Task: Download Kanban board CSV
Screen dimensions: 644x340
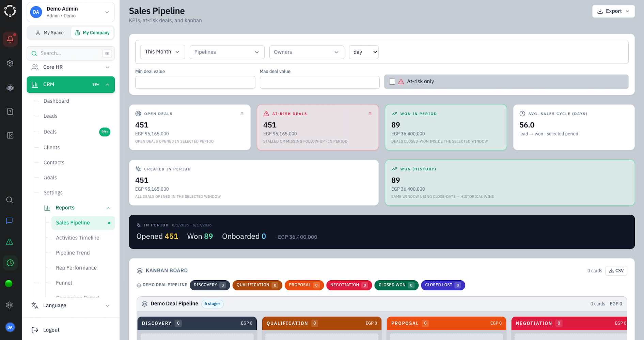Action: click(616, 271)
